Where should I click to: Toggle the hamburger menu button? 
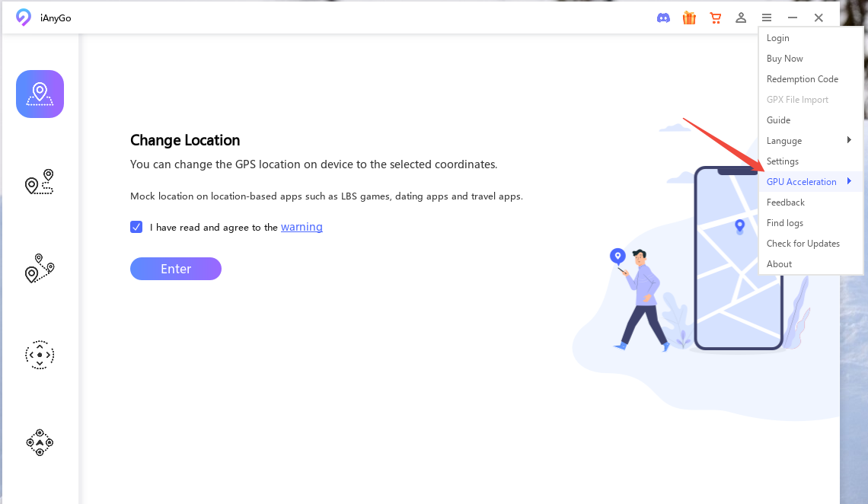(767, 18)
